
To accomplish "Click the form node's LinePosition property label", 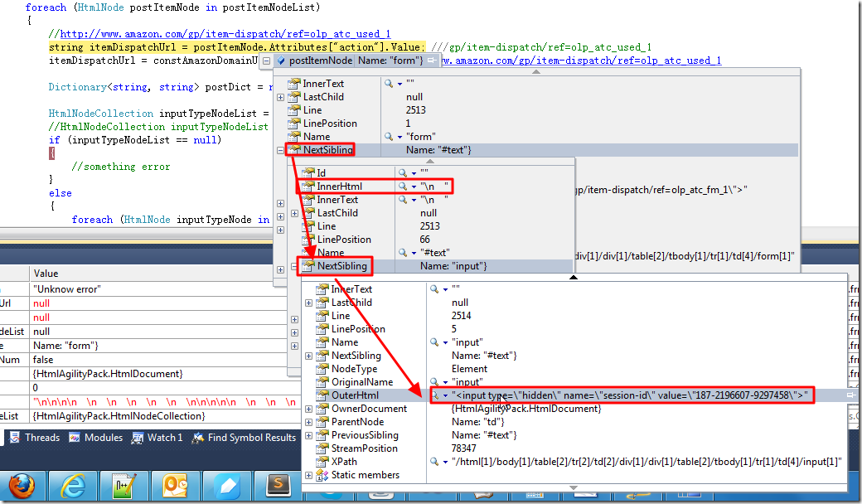I will tap(330, 124).
